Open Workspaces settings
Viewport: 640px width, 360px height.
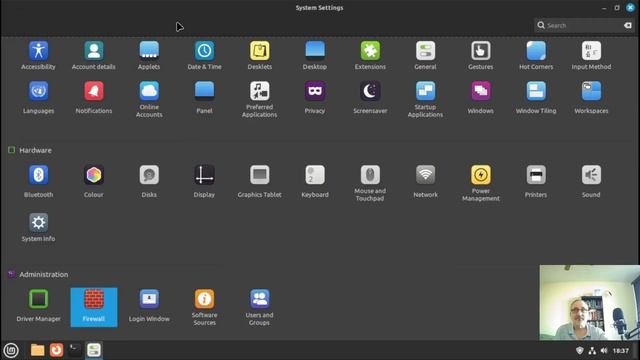pyautogui.click(x=591, y=98)
